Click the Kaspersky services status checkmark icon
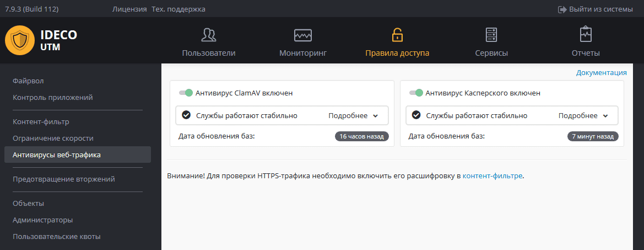 tap(416, 115)
